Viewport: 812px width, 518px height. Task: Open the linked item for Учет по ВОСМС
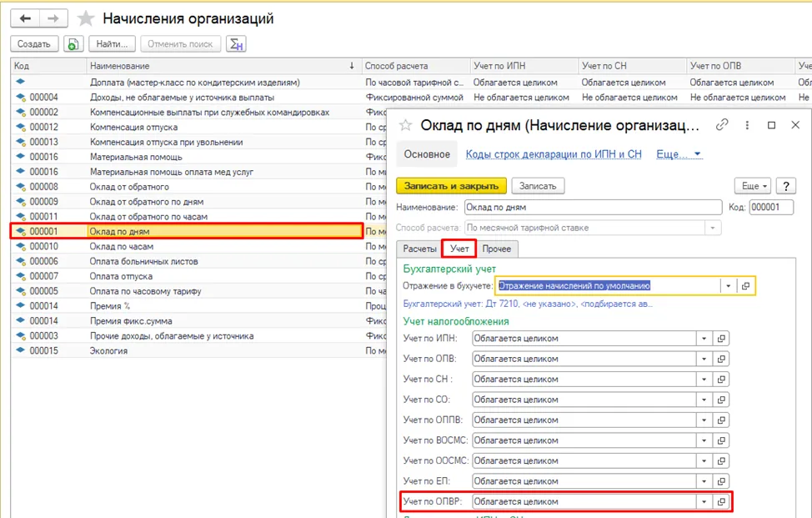[x=721, y=440]
